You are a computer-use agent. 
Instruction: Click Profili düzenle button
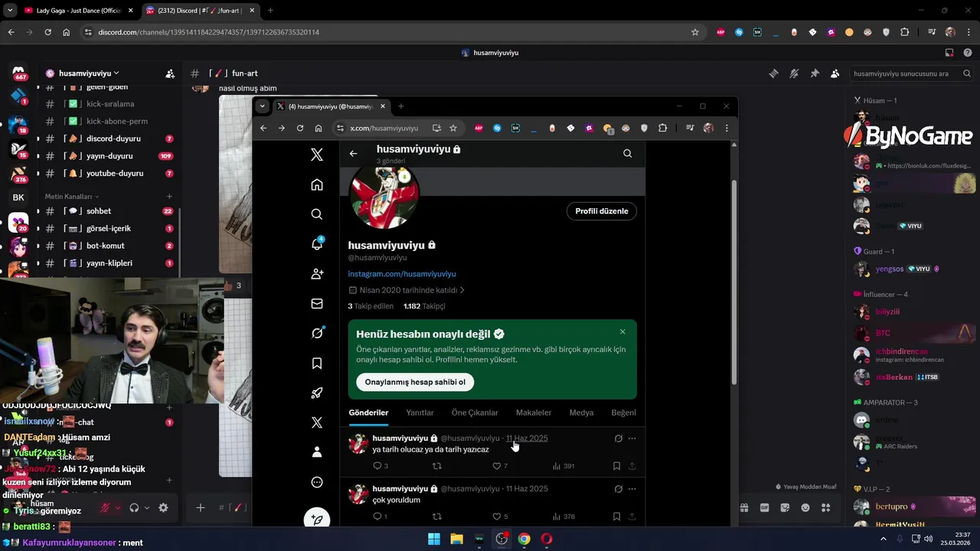pyautogui.click(x=602, y=211)
